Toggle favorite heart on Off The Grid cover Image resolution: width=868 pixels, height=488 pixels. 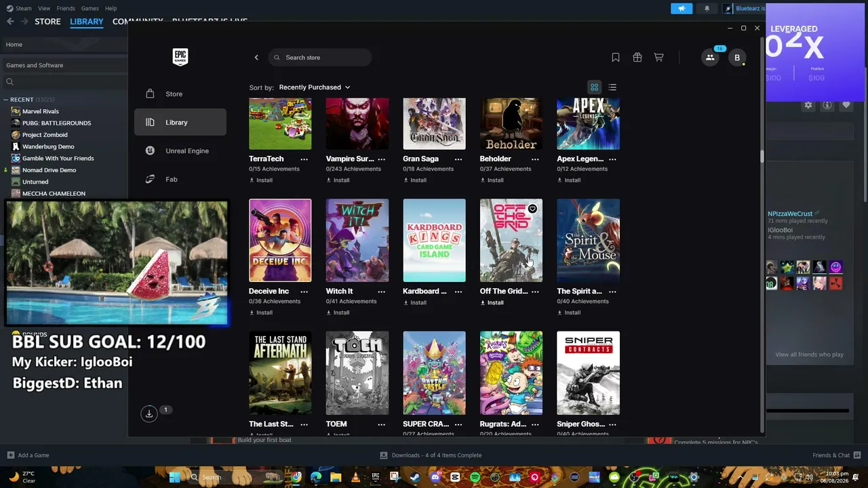pos(532,209)
